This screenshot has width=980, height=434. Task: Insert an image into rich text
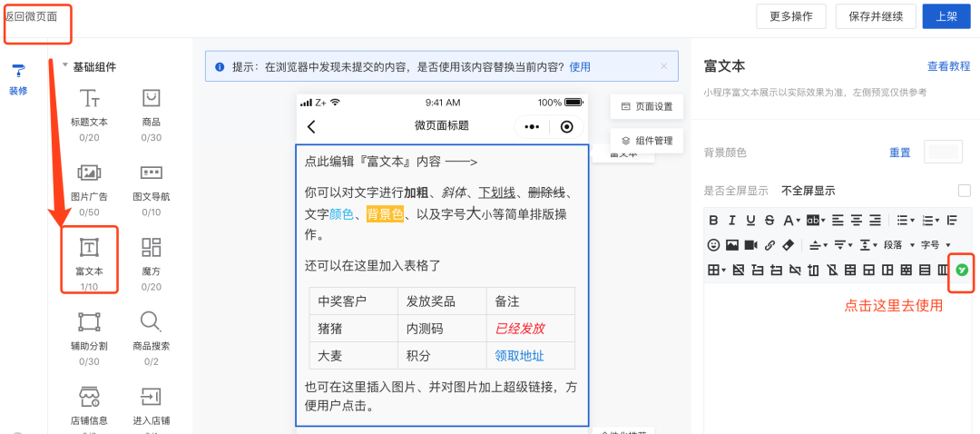tap(732, 245)
